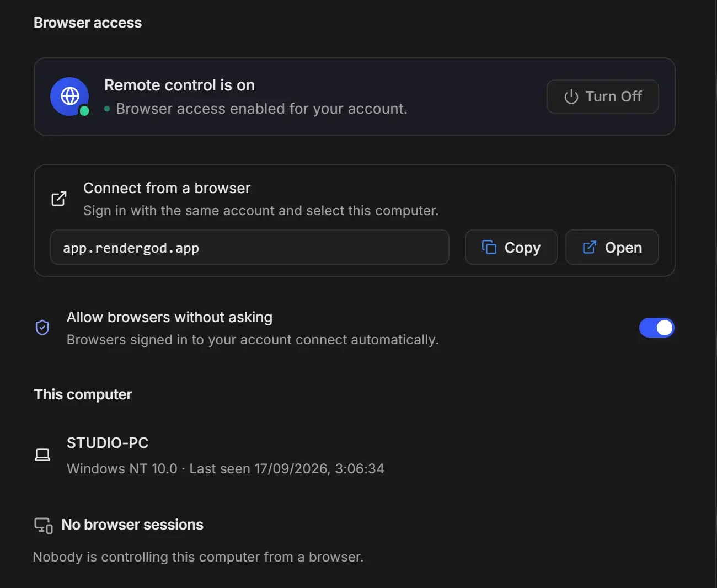Click Browser access enabled for your account text
The width and height of the screenshot is (717, 588).
click(261, 109)
